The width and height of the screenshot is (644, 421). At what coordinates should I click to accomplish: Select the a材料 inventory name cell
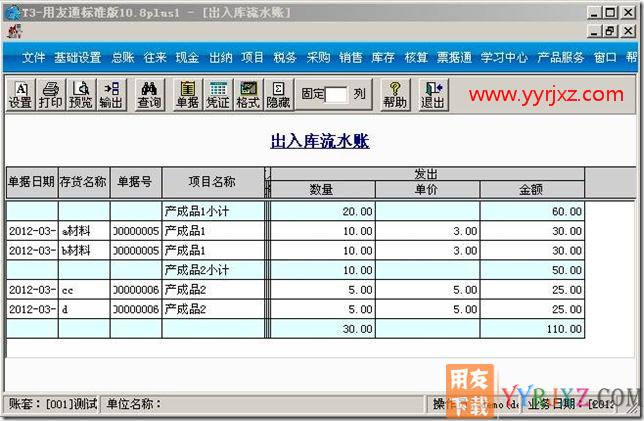(x=84, y=231)
